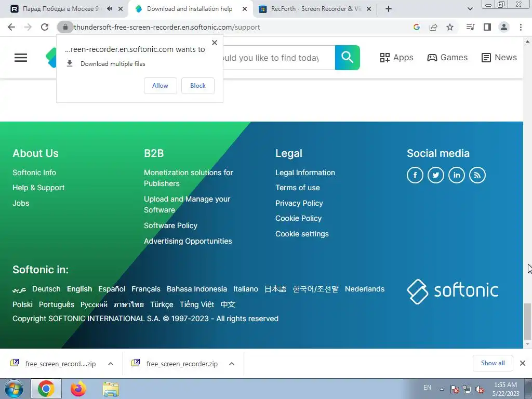Open the Games section

(447, 58)
